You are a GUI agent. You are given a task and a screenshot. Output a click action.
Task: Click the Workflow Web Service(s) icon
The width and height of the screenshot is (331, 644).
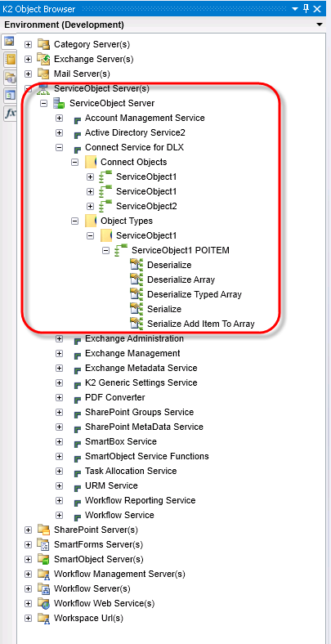(43, 603)
